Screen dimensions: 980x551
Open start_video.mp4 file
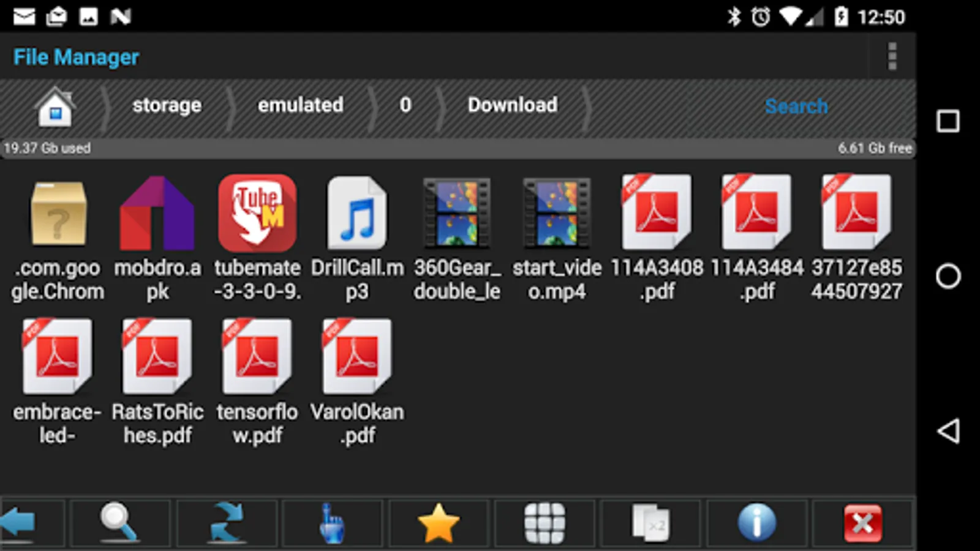coord(557,239)
